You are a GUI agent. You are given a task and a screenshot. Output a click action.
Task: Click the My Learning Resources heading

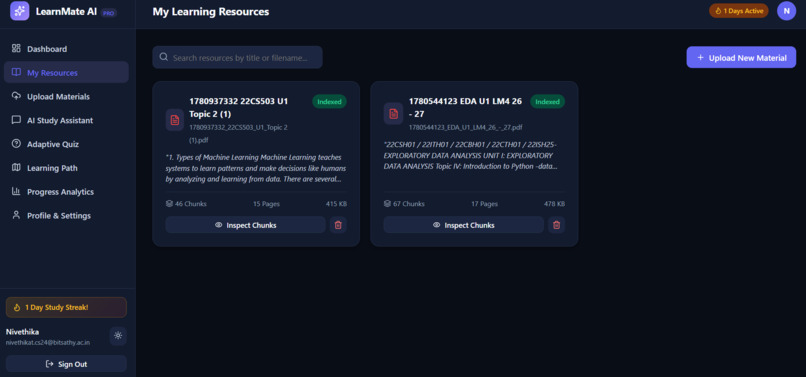(211, 11)
